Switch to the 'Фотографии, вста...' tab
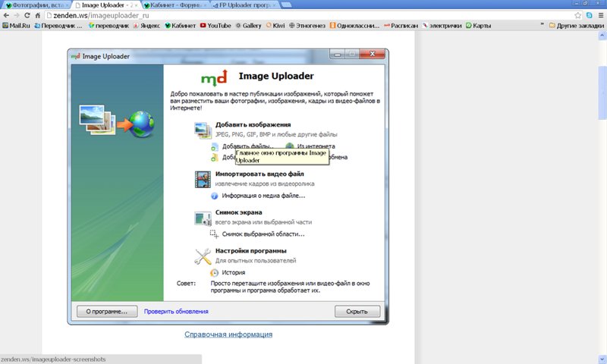 [x=35, y=5]
